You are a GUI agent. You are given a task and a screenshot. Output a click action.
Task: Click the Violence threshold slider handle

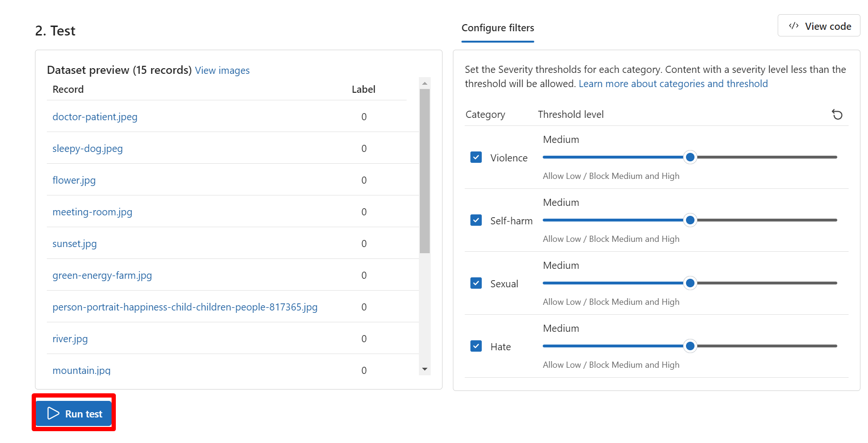[x=690, y=157]
